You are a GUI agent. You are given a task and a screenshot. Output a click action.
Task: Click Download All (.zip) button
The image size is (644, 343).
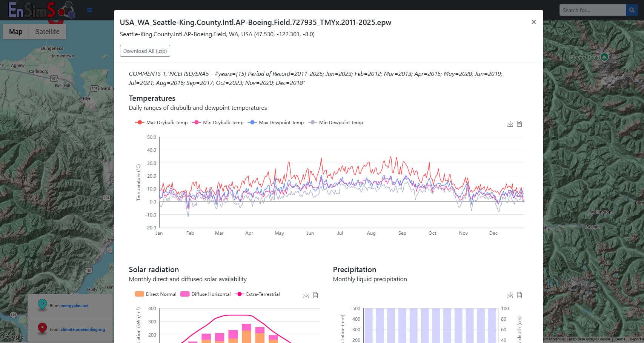145,51
